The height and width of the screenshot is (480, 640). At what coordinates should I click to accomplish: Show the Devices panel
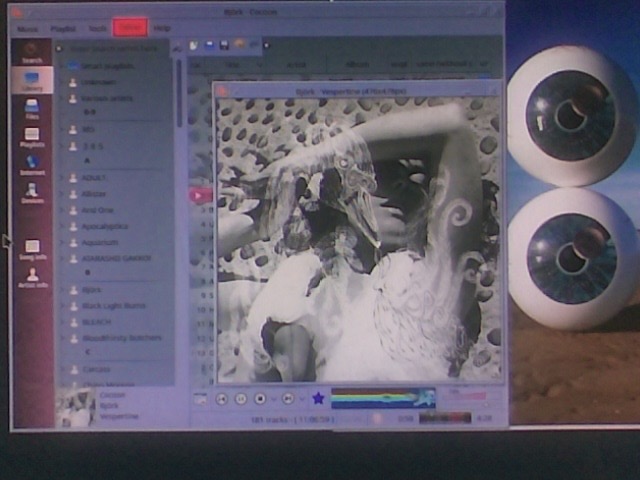pos(32,192)
